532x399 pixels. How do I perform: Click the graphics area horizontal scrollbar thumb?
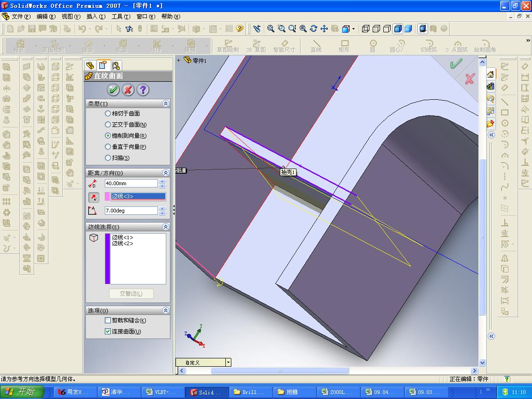(x=279, y=370)
